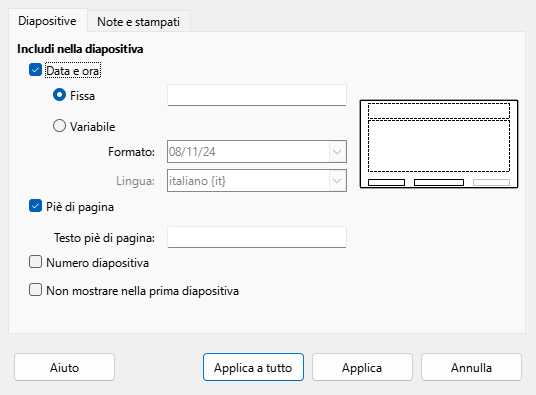This screenshot has height=395, width=536.
Task: Click the Annulla button
Action: click(471, 367)
